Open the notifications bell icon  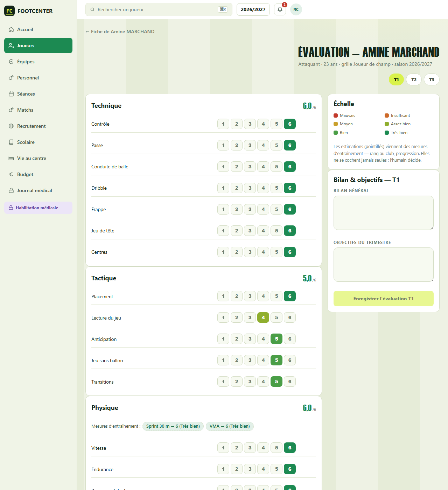280,9
